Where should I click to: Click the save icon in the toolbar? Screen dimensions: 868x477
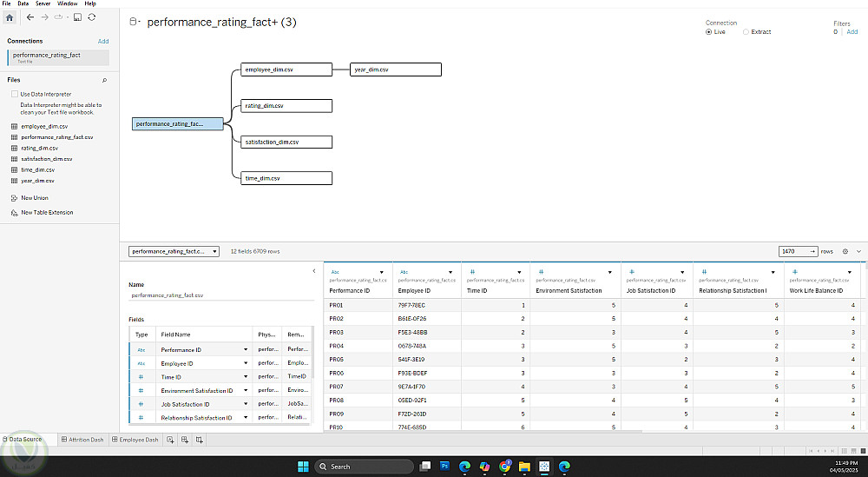pos(77,17)
